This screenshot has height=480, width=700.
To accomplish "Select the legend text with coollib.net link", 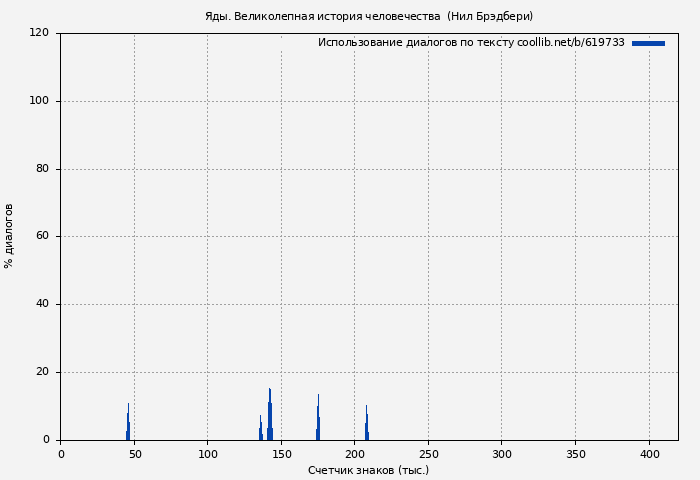I will coord(471,43).
